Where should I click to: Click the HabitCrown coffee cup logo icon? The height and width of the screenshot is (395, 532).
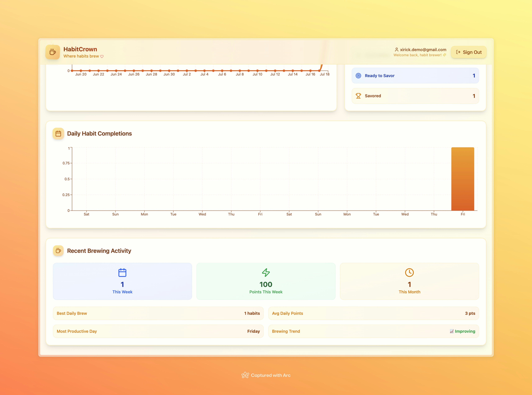click(53, 52)
